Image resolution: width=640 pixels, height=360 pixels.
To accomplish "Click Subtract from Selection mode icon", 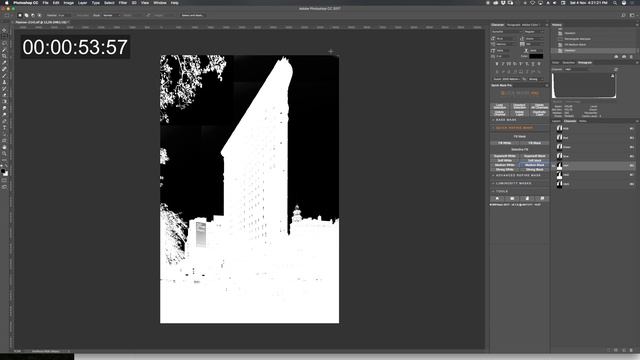I will click(33, 15).
